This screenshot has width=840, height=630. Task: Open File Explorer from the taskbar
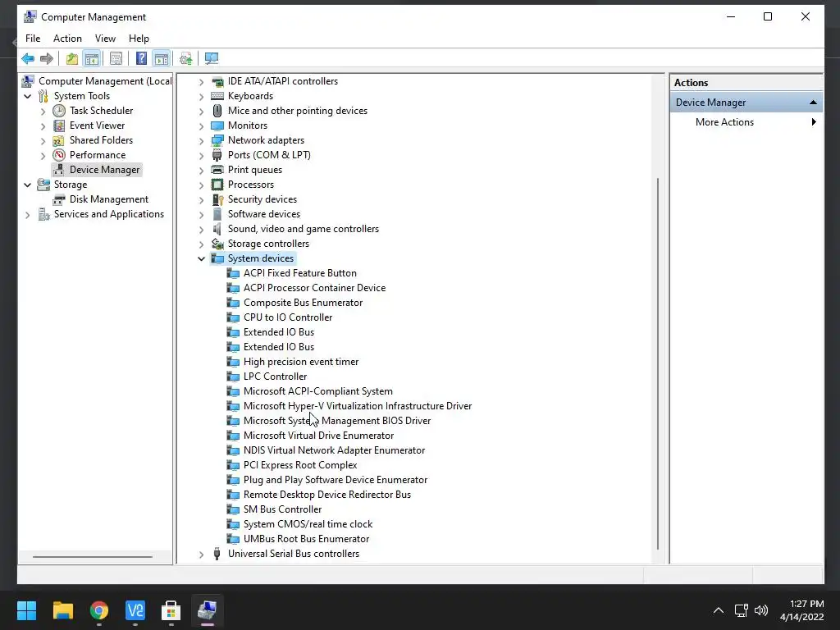pos(62,610)
